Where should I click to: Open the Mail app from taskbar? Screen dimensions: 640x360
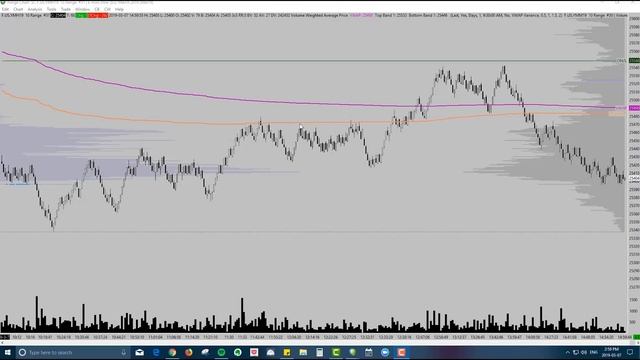(x=140, y=352)
